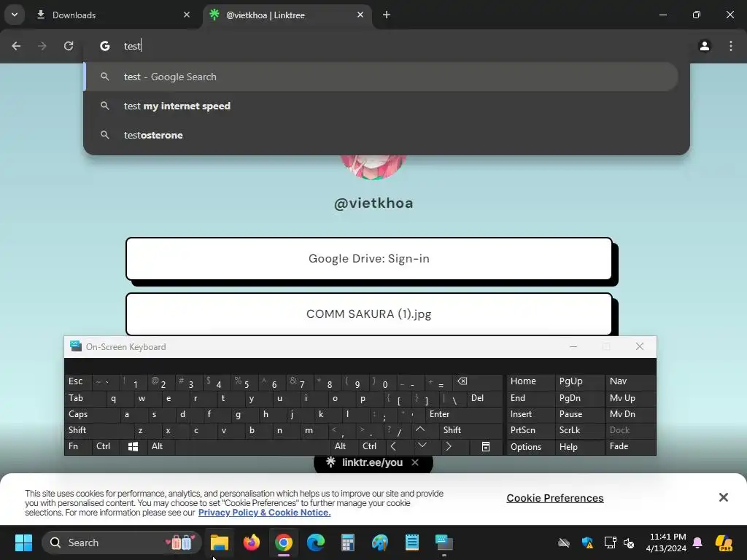Image resolution: width=747 pixels, height=560 pixels.
Task: Open the tab search chevron
Action: tap(15, 15)
